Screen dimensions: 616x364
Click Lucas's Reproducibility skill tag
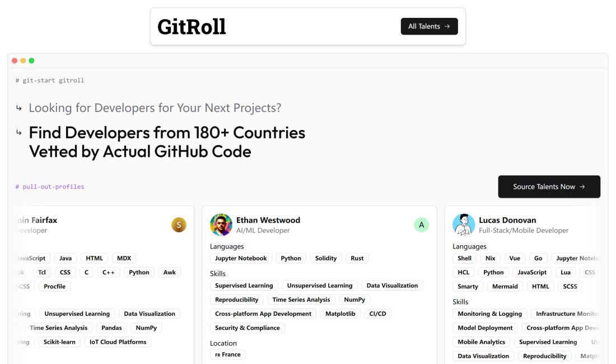544,356
